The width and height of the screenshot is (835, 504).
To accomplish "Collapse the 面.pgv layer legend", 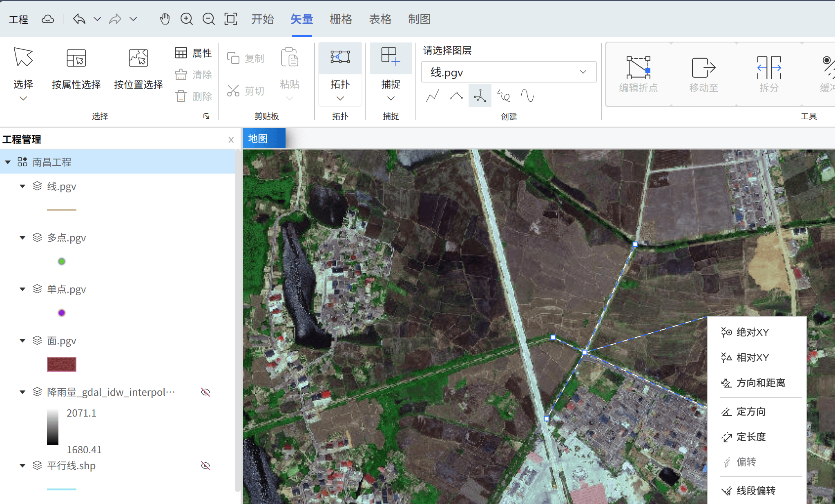I will [22, 341].
